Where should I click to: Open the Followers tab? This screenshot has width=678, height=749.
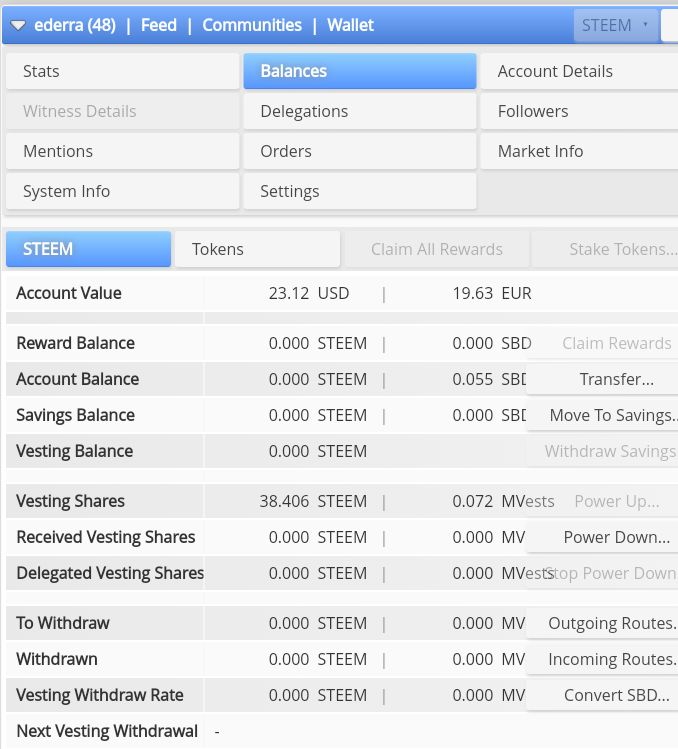click(x=579, y=111)
